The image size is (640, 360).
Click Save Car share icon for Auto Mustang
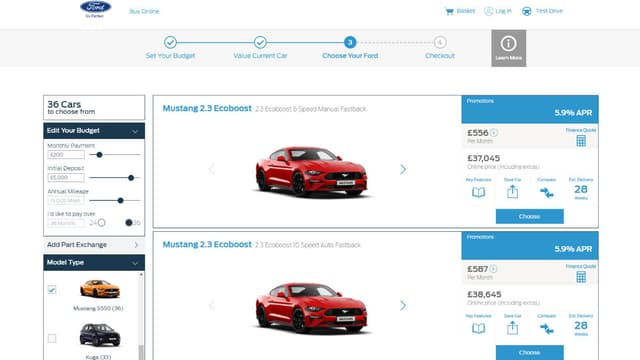click(x=513, y=327)
